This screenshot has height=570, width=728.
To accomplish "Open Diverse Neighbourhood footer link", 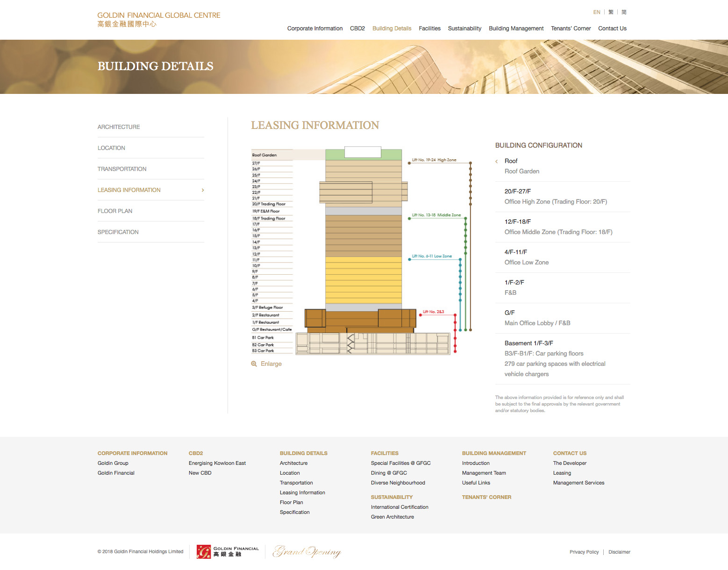I will point(398,483).
